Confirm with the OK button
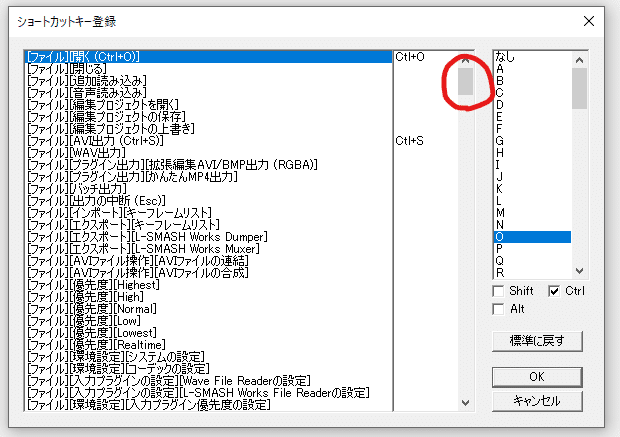Screen dimensions: 620x437 point(537,377)
